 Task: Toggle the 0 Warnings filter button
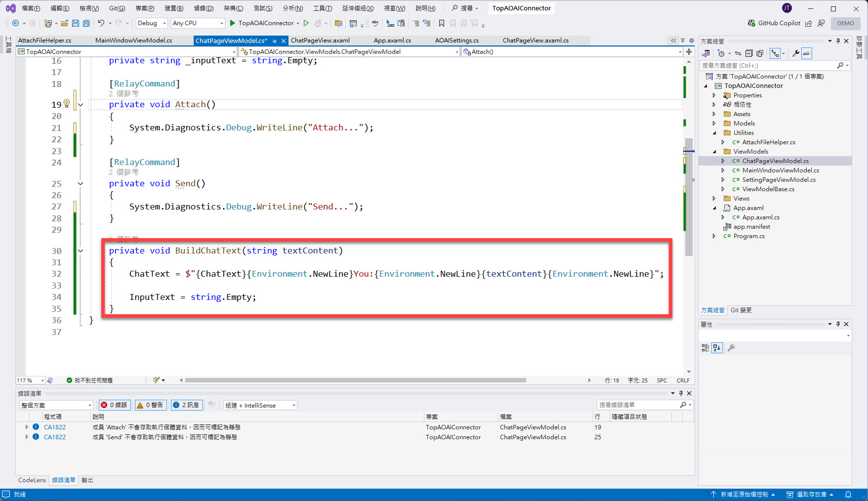[150, 405]
